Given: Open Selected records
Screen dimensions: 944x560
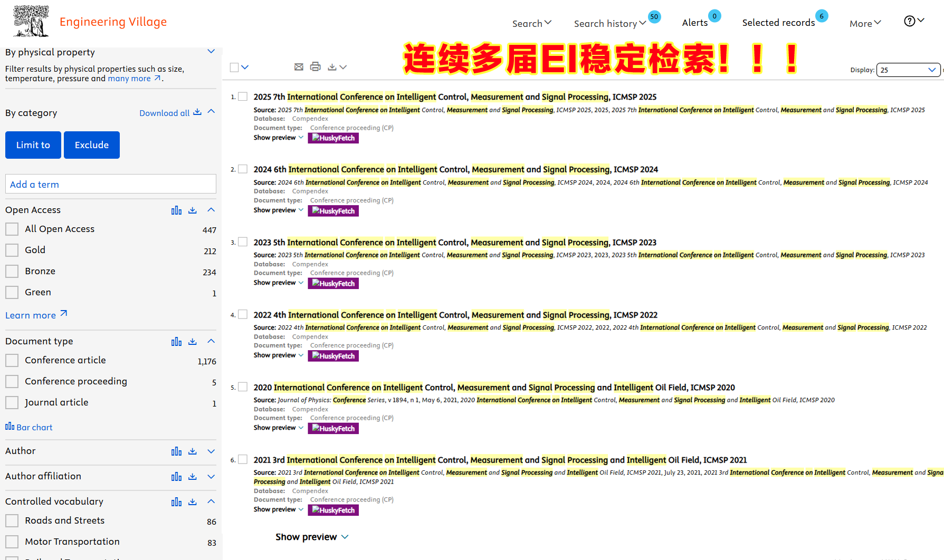Looking at the screenshot, I should (x=778, y=23).
